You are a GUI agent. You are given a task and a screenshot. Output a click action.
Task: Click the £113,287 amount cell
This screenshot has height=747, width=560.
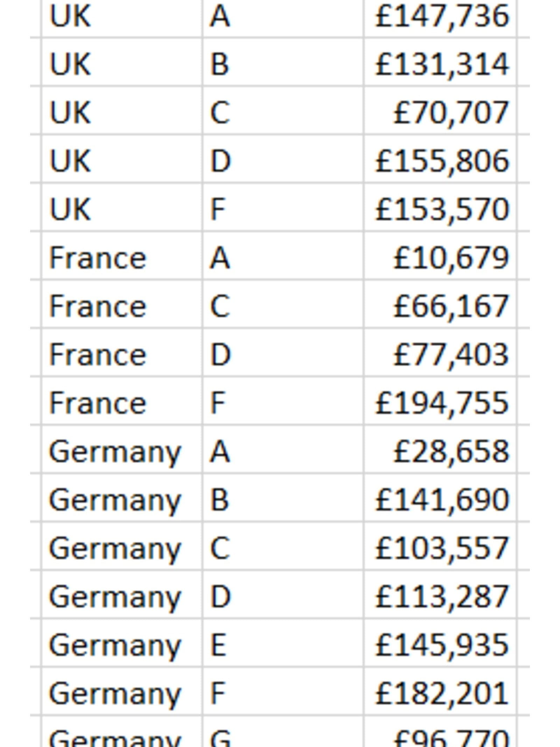tap(440, 596)
